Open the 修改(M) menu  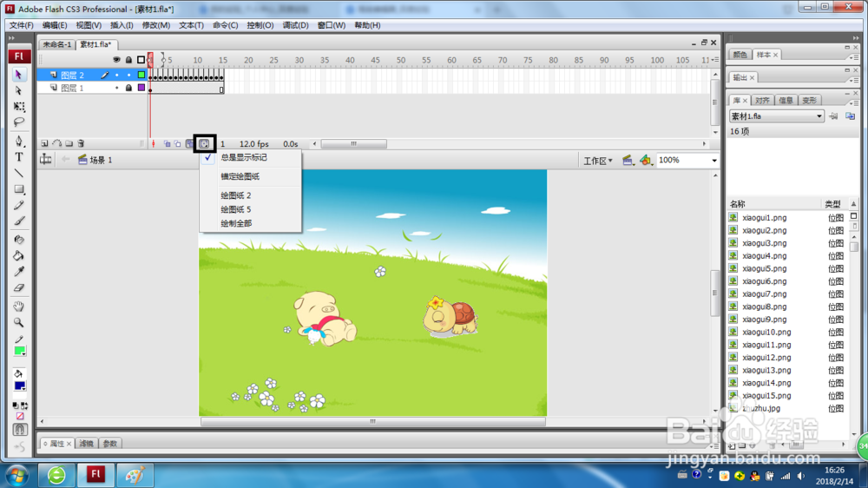156,25
